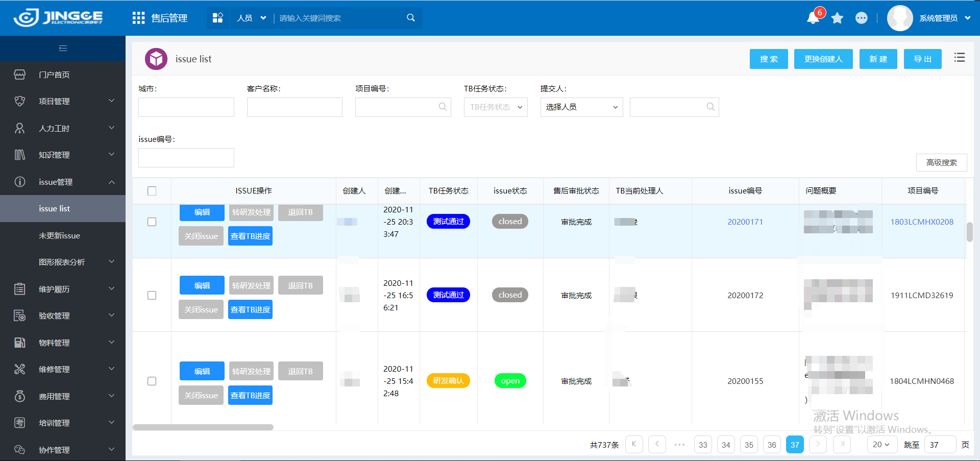Click the 城市 input field
This screenshot has height=461, width=980.
pos(186,107)
